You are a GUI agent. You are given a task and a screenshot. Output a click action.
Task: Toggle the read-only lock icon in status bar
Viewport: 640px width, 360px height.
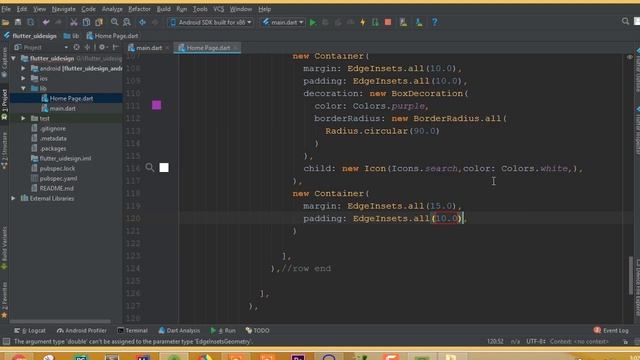[x=625, y=341]
